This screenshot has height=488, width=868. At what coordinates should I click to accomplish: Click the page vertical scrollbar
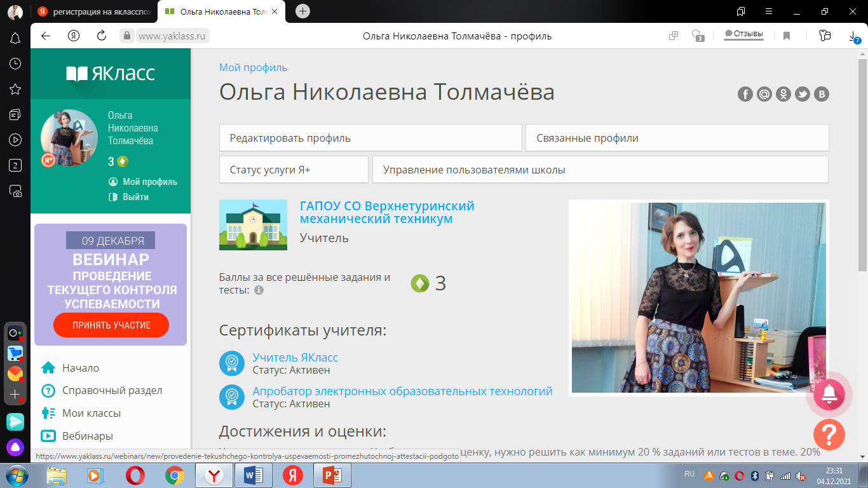(x=863, y=165)
